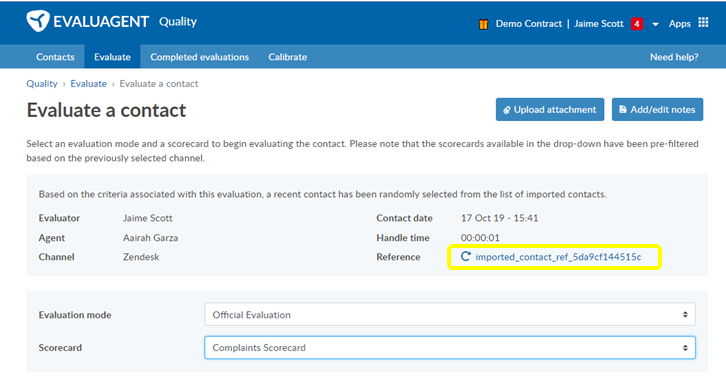Viewport: 726px width, 385px height.
Task: Expand the user account caret dropdown
Action: [x=655, y=25]
